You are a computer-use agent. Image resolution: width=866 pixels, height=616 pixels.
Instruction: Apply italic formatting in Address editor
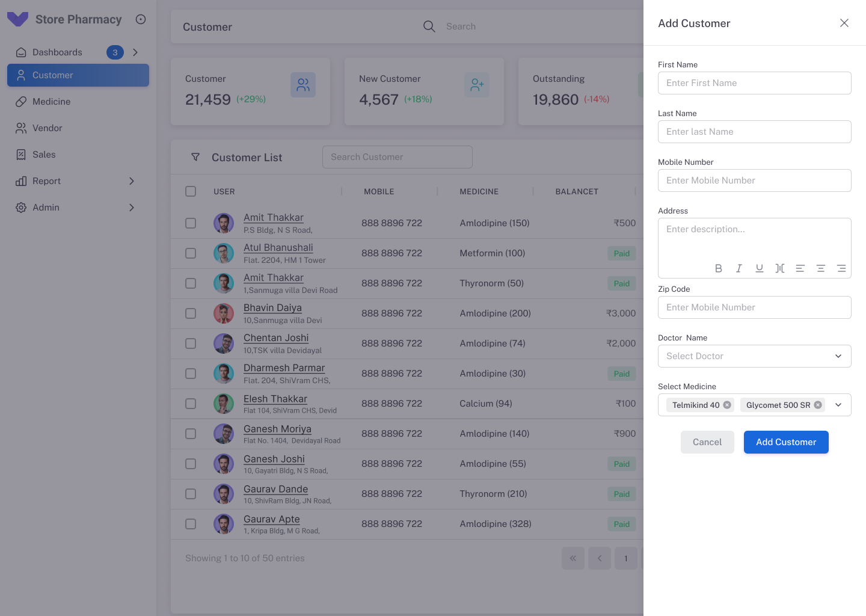tap(739, 268)
